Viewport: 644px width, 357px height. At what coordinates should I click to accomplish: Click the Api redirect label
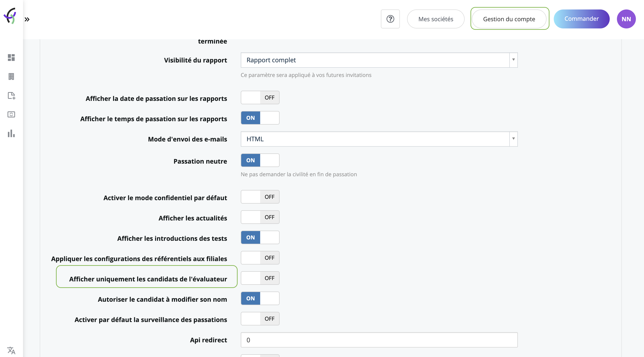pyautogui.click(x=208, y=340)
